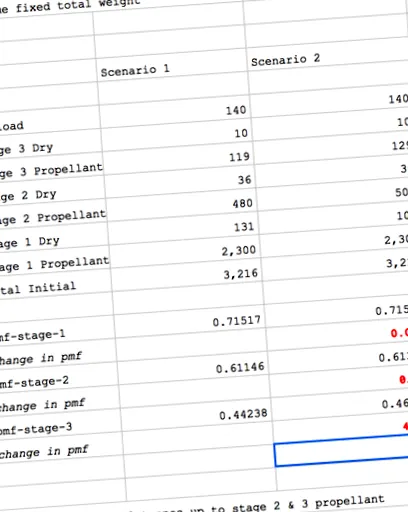Image resolution: width=408 pixels, height=512 pixels.
Task: Click the fixed total weight heading text
Action: click(70, 5)
